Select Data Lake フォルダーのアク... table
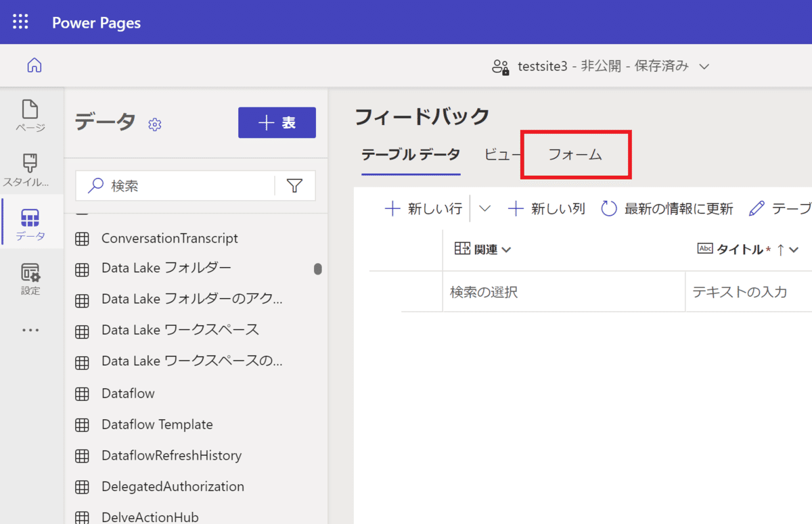This screenshot has height=524, width=812. (192, 299)
